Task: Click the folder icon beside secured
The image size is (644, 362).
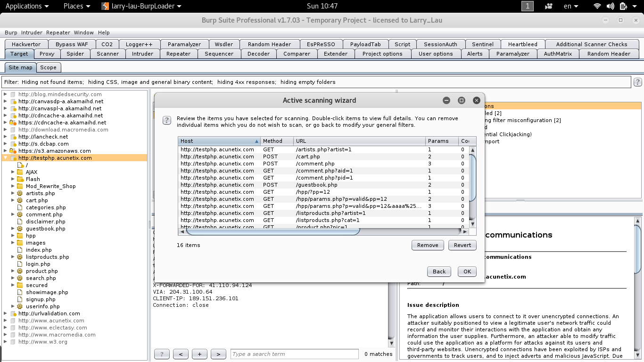Action: [x=20, y=285]
